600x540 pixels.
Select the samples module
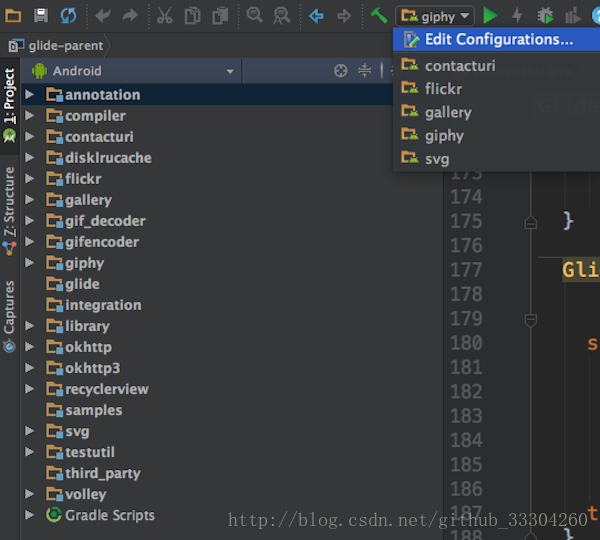tap(93, 410)
